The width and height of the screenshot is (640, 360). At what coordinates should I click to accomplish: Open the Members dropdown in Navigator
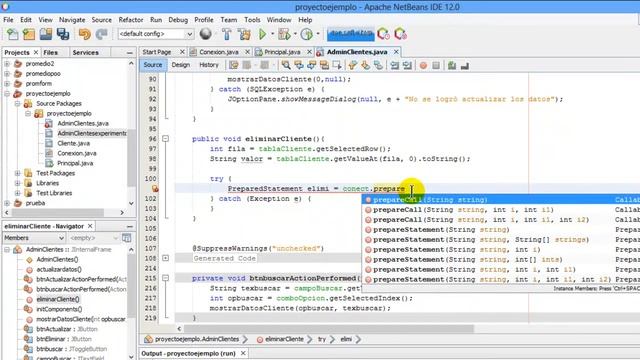pyautogui.click(x=34, y=238)
